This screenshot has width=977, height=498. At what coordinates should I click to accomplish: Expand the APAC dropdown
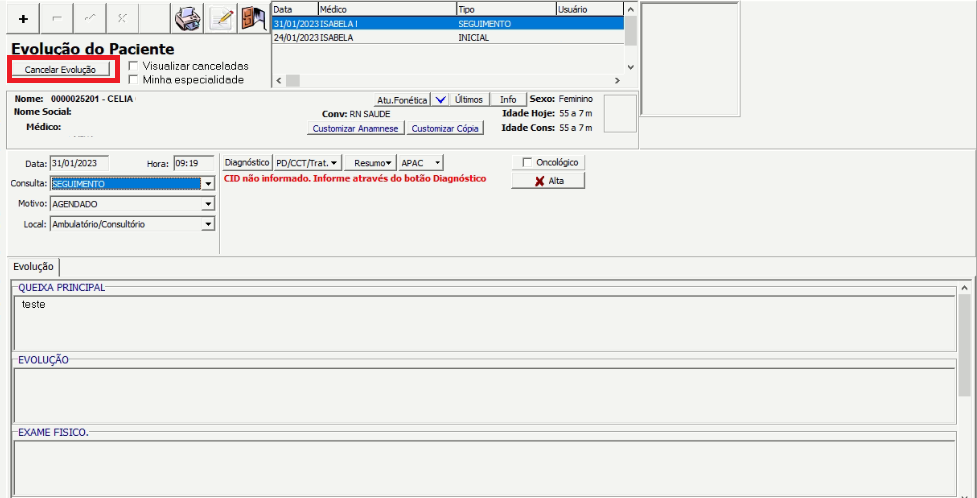click(x=421, y=162)
